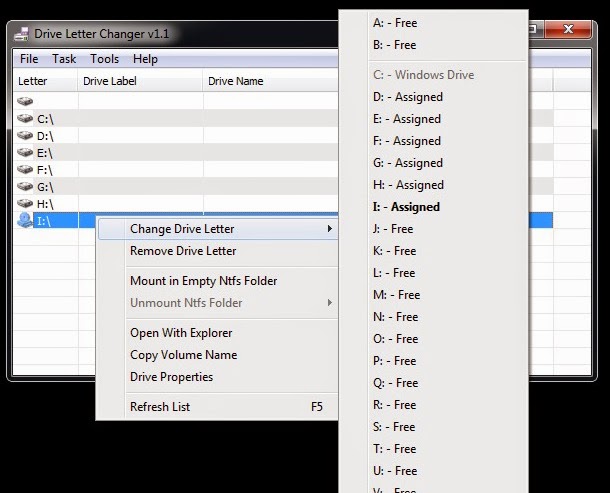Choose Copy Volume Name
610x493 pixels.
(x=218, y=355)
